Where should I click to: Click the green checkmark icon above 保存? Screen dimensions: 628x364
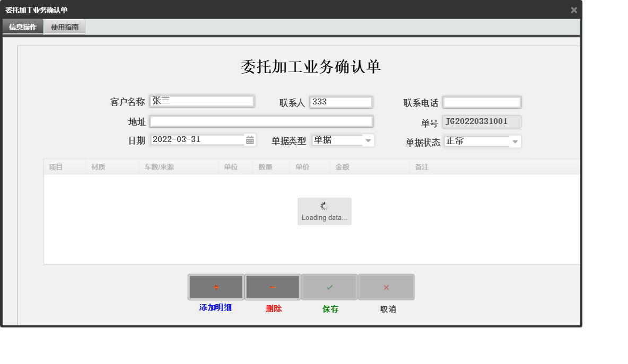point(329,287)
